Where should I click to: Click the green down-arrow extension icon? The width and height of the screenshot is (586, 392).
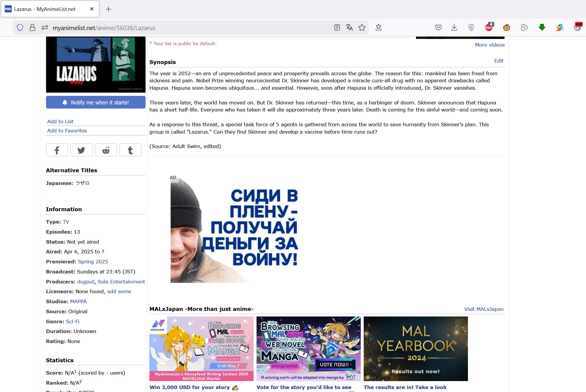[542, 27]
